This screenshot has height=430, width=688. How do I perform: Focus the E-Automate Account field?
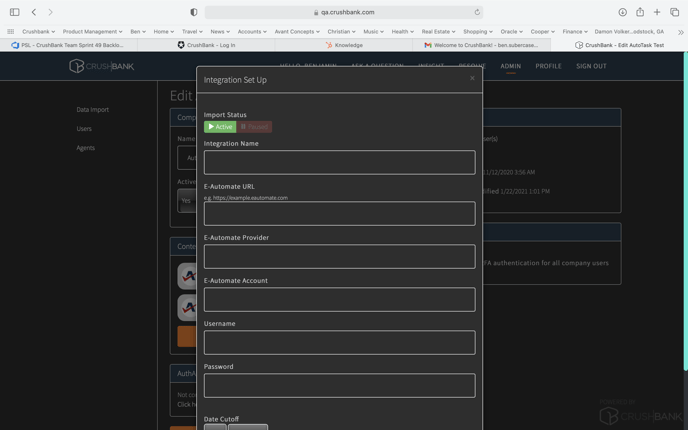(340, 300)
